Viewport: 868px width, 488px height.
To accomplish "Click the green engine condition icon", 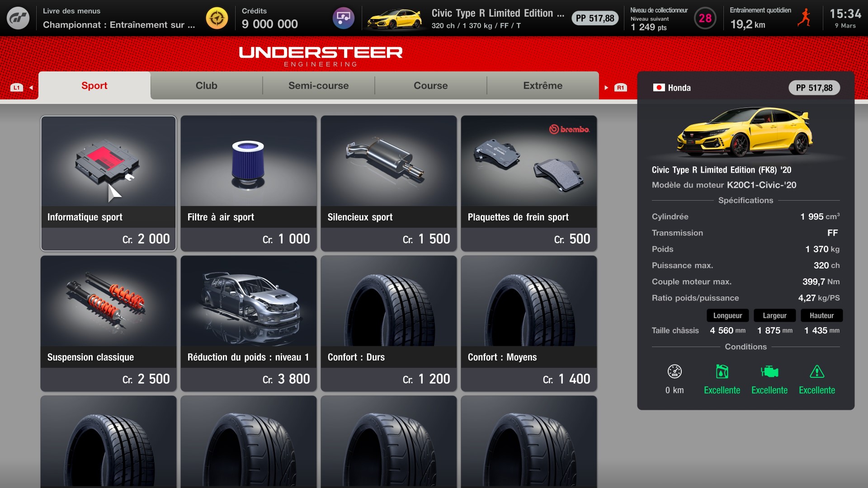I will (769, 371).
